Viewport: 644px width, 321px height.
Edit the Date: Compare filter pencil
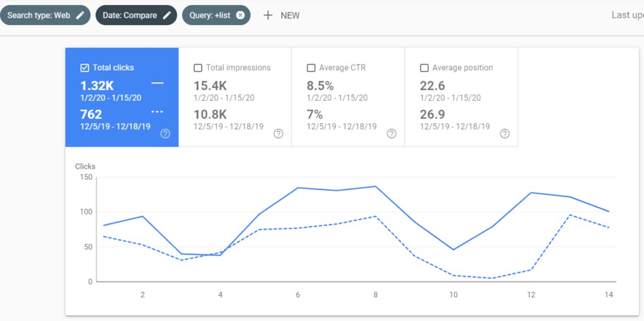pos(167,15)
